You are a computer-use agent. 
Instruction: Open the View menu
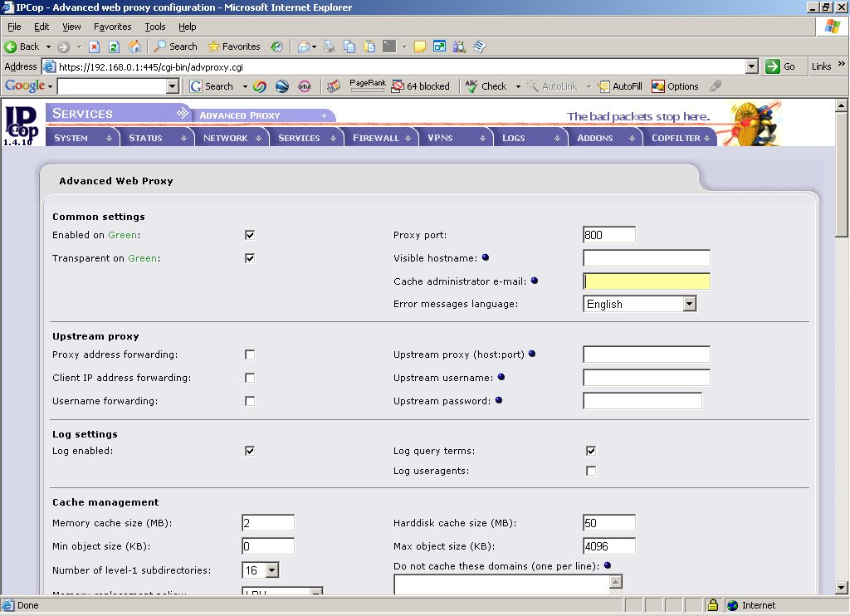[71, 27]
